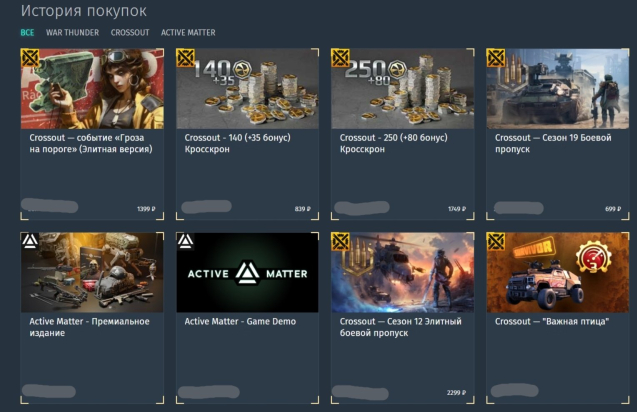
Task: Click Crossout badge icon on Сезон 12 card
Action: pos(340,241)
